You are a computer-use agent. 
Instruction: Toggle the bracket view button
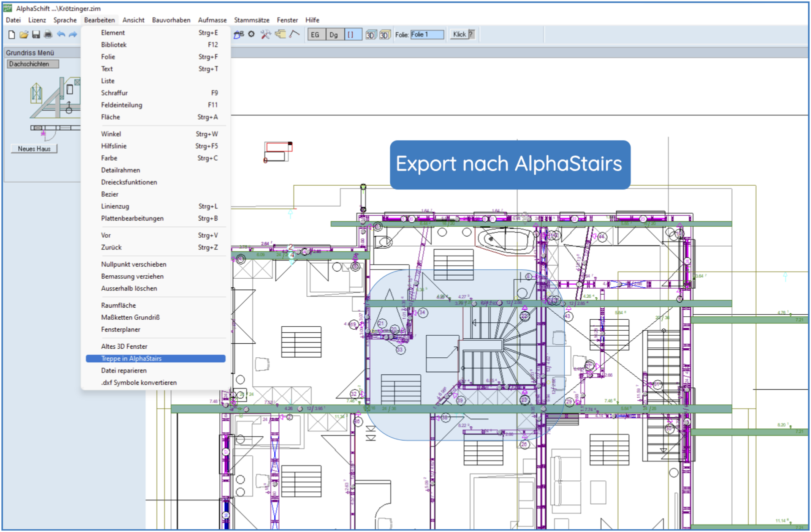[353, 35]
